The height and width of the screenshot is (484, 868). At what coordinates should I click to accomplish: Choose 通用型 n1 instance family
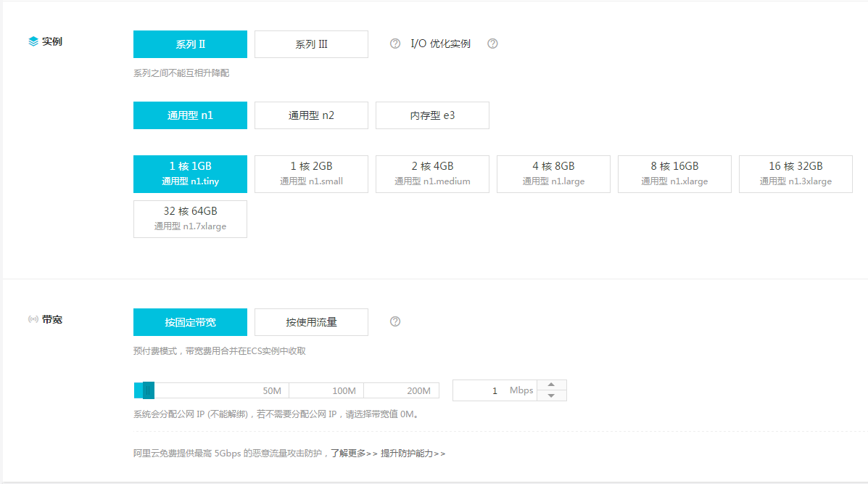point(190,115)
